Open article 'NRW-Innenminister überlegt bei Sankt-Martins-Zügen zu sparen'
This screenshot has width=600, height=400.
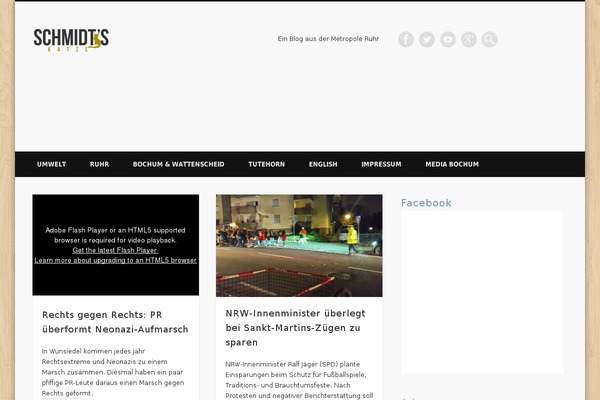(295, 328)
